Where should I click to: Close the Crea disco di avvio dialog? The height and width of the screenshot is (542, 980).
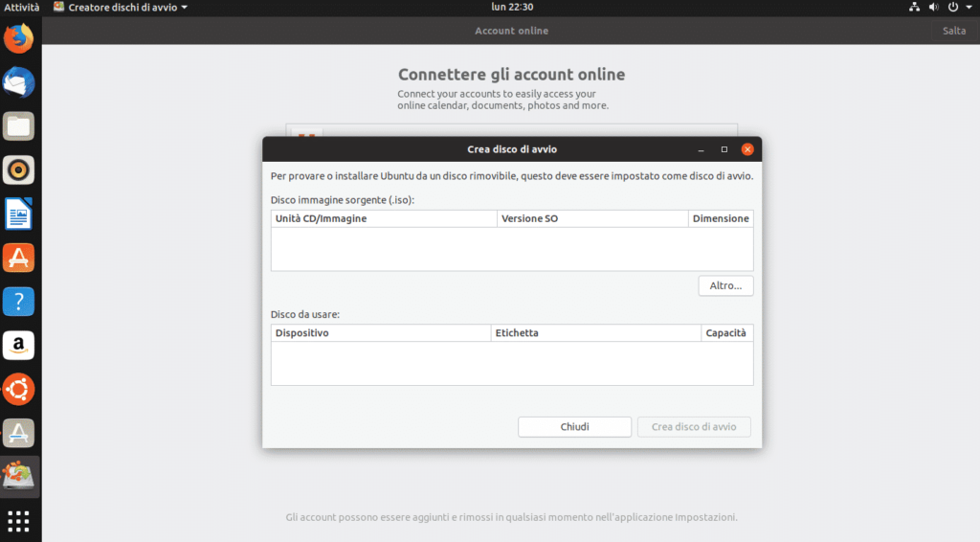click(747, 149)
